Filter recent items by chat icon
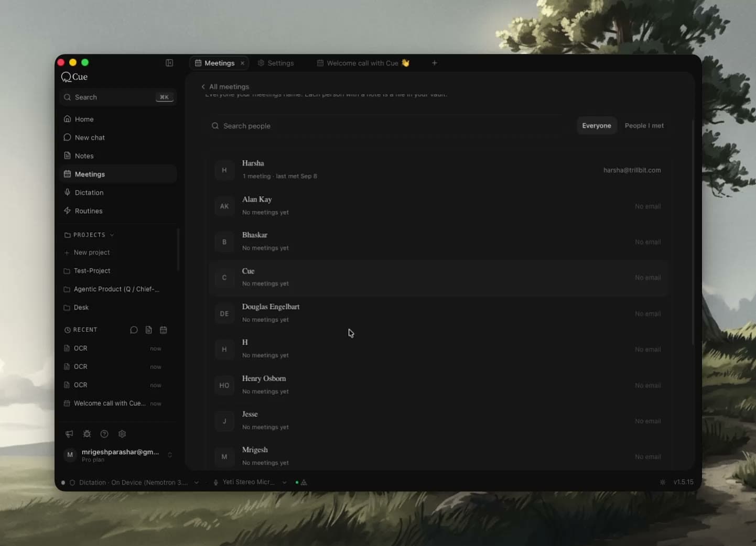Screen dimensions: 756x546 coord(134,330)
